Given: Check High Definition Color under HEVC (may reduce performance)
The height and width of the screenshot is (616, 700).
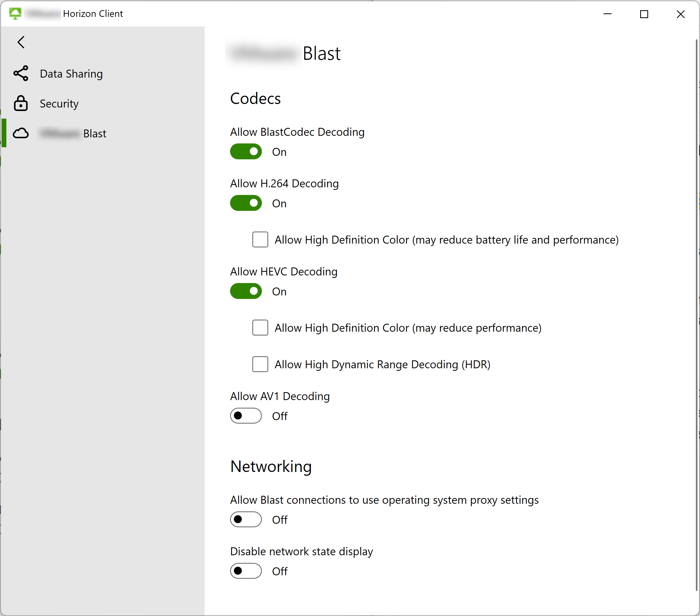Looking at the screenshot, I should [x=260, y=328].
